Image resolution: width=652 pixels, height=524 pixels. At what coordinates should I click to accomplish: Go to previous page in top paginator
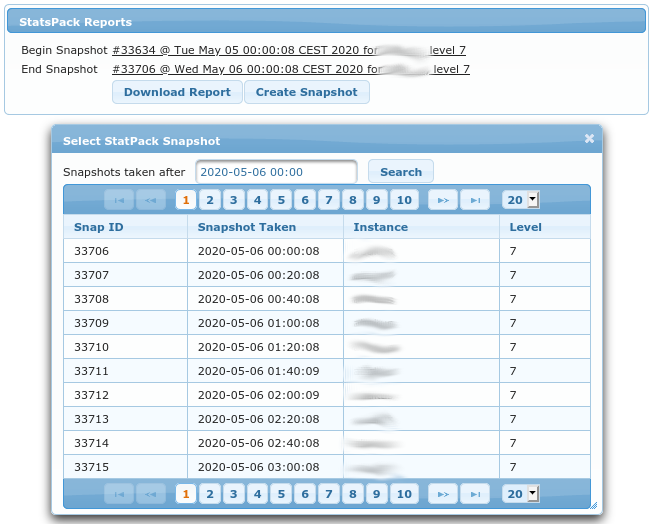(x=151, y=200)
